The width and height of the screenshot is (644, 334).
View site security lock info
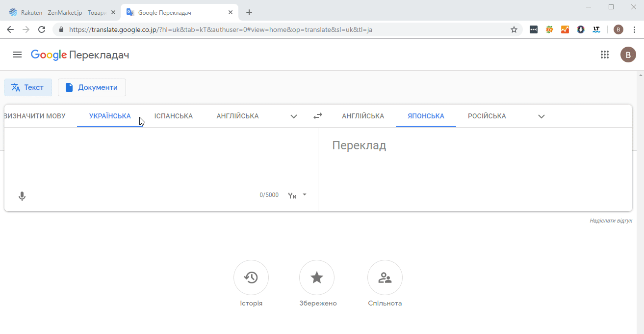61,29
